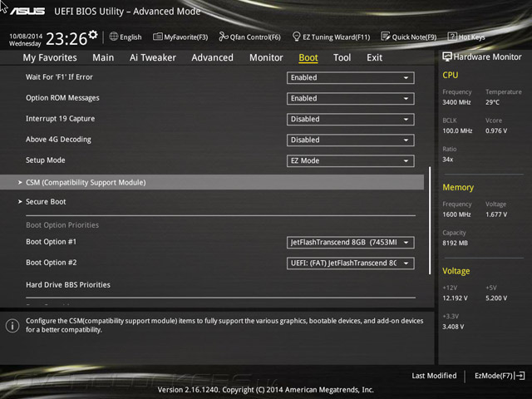Viewport: 532px width, 399px height.
Task: Click the globe language icon
Action: [114, 37]
